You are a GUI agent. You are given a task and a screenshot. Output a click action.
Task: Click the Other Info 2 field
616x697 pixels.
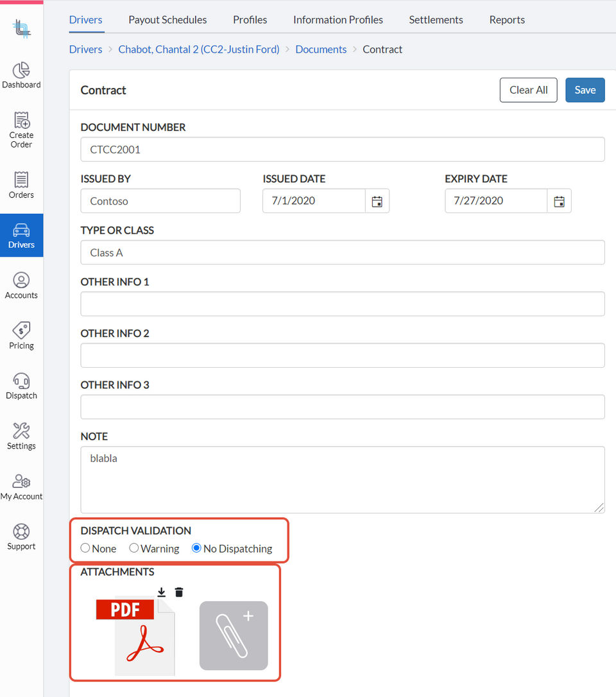click(343, 356)
